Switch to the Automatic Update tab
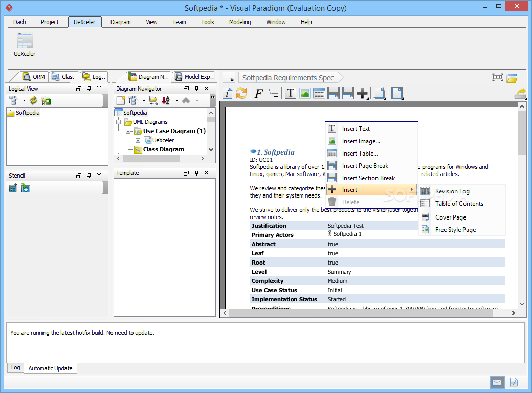Image resolution: width=532 pixels, height=393 pixels. (50, 368)
